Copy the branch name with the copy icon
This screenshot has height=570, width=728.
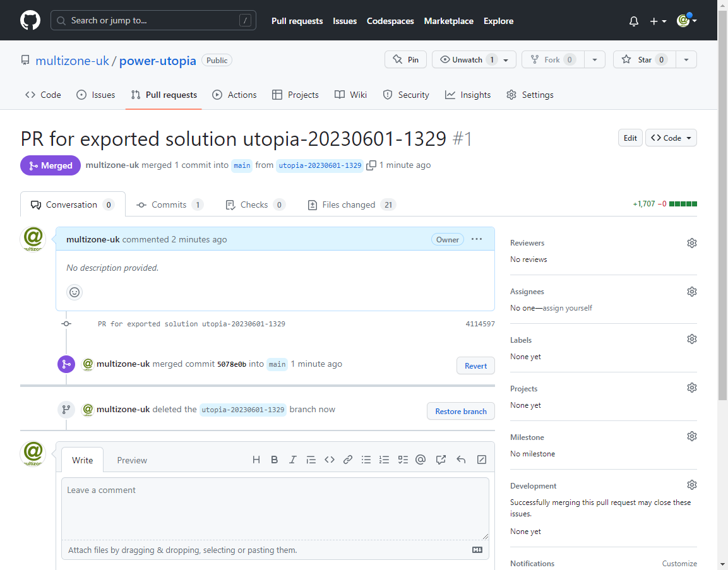[372, 165]
